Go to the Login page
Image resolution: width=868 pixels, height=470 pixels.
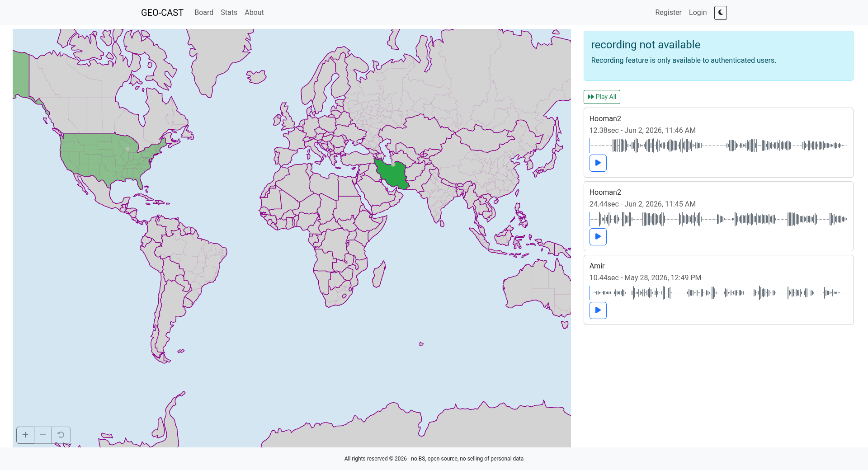click(x=698, y=13)
